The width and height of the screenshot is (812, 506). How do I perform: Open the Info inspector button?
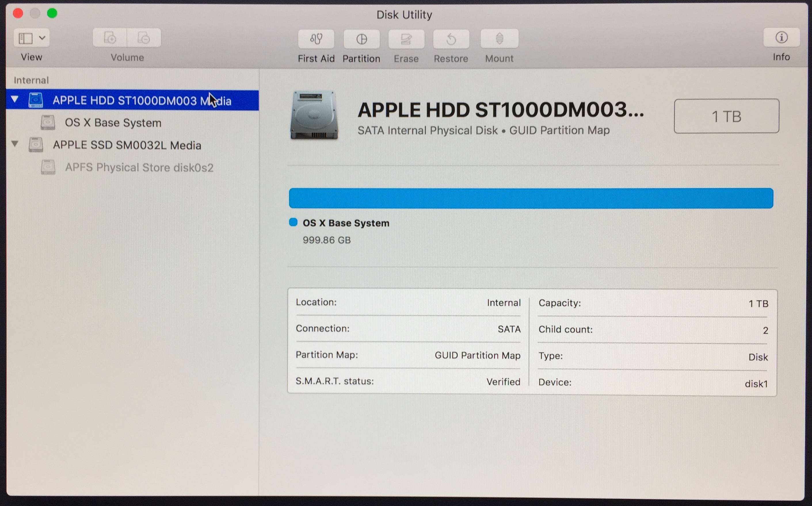coord(781,37)
